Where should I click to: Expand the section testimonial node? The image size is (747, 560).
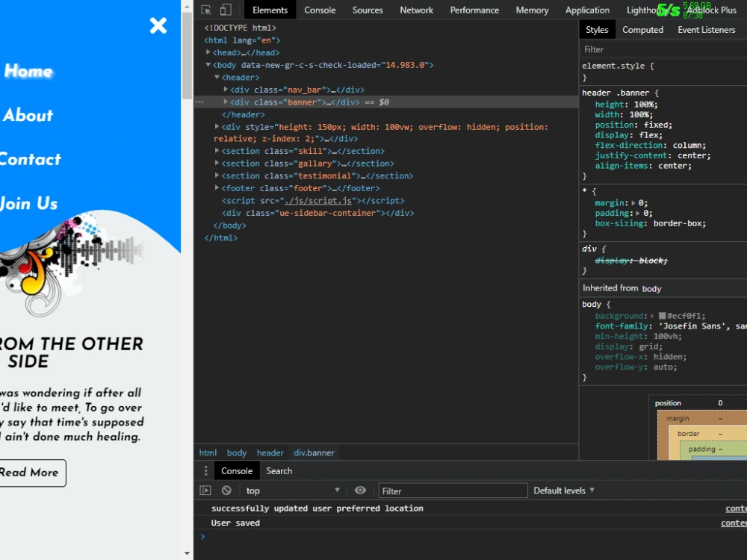(217, 175)
